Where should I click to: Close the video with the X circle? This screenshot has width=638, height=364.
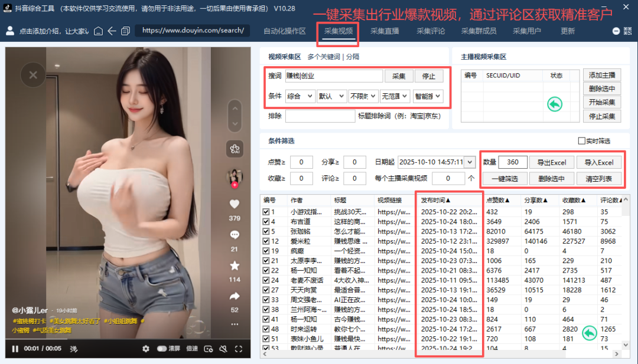[x=33, y=75]
